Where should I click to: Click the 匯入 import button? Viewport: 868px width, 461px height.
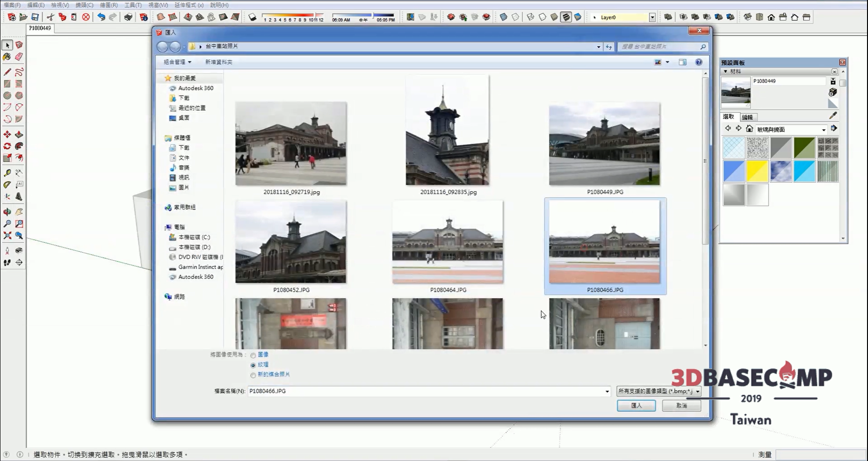click(636, 405)
